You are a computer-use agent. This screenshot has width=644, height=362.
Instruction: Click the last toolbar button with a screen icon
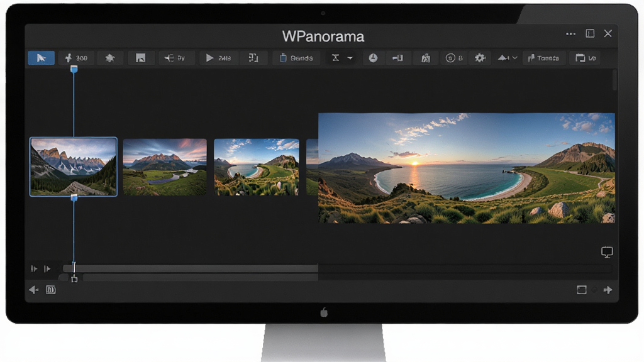[586, 58]
